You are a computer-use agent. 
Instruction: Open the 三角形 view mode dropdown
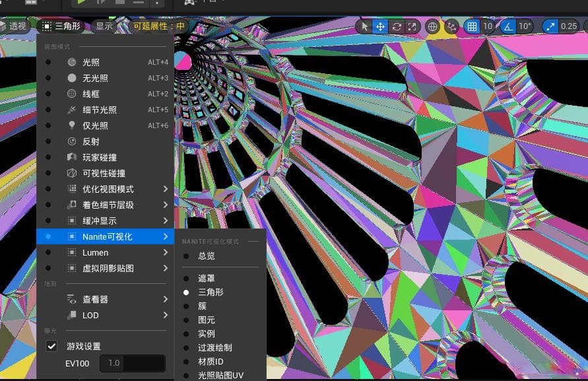coord(62,26)
